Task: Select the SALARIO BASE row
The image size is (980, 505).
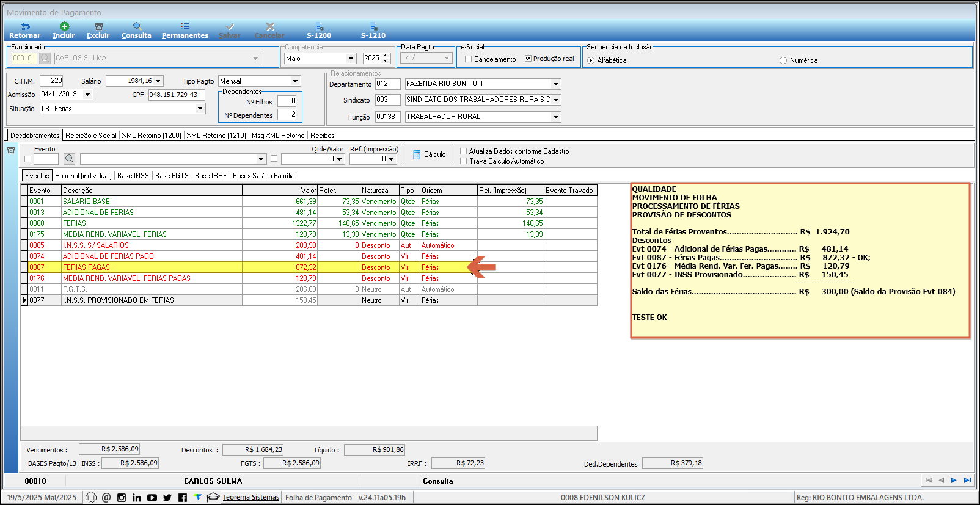Action: point(310,202)
